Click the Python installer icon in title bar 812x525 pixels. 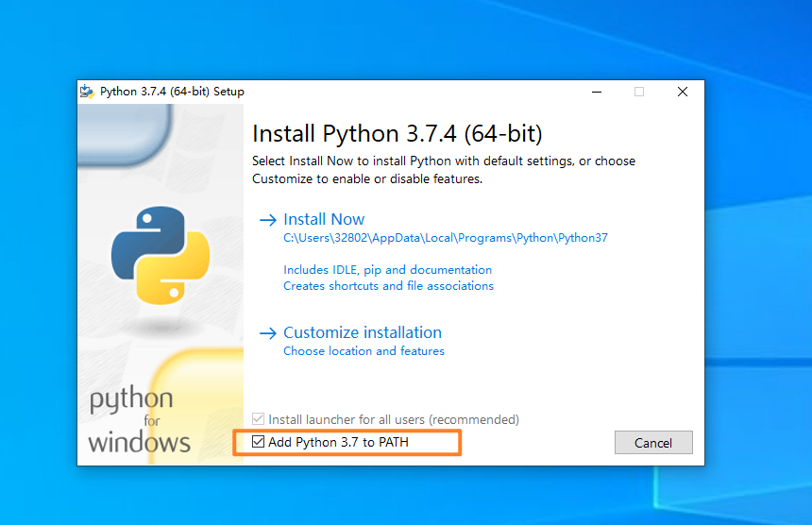click(88, 92)
